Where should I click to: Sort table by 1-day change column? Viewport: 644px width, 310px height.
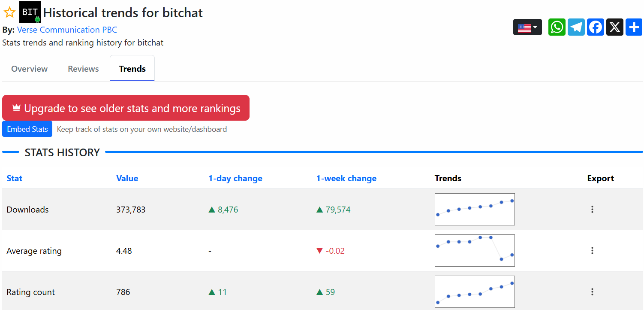pos(235,178)
